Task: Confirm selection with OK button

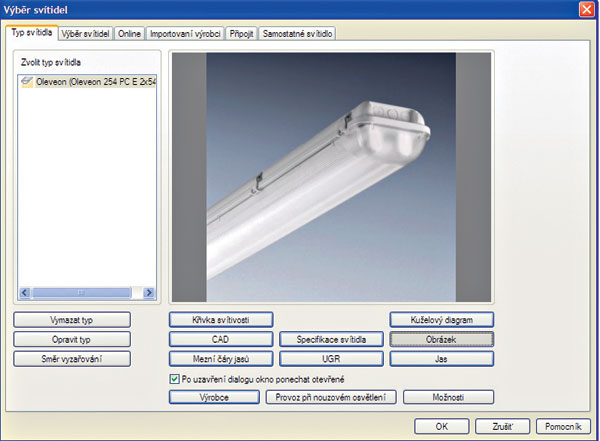Action: [x=441, y=424]
